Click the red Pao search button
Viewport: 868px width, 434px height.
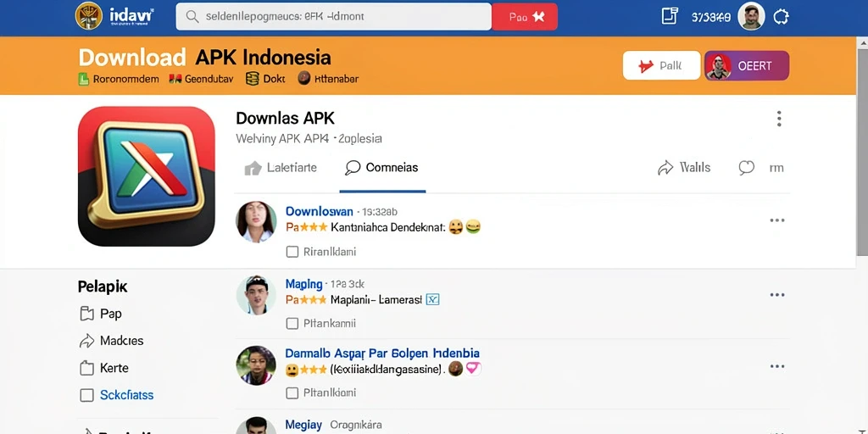tap(524, 17)
